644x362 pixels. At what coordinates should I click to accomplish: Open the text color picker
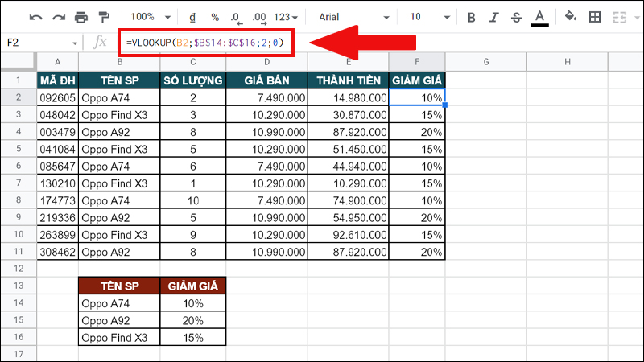[x=539, y=18]
